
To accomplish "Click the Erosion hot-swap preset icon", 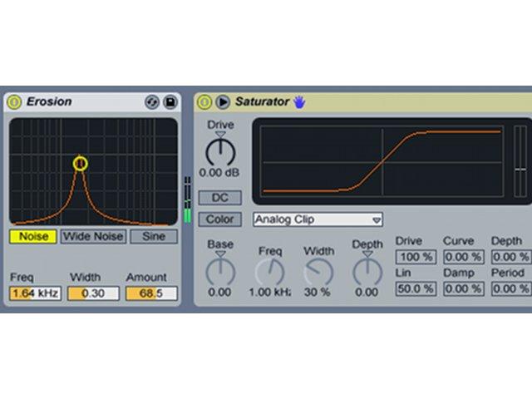I will [152, 101].
